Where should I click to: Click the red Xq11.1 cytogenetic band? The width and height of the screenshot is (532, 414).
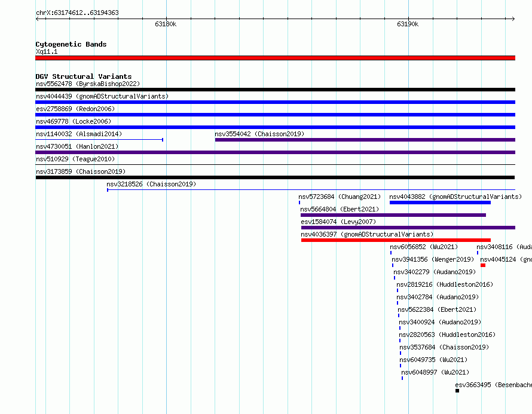tap(275, 58)
